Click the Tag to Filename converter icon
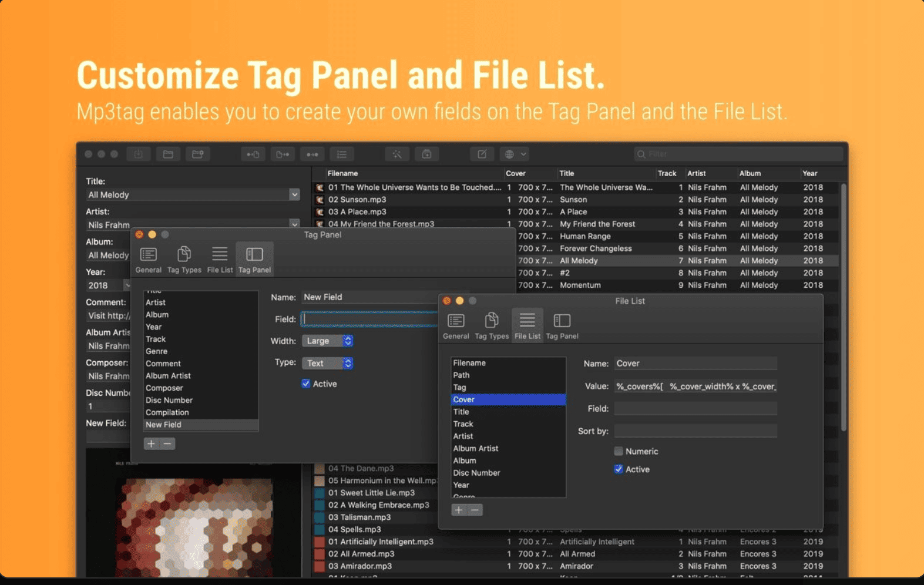Viewport: 924px width, 585px height. pyautogui.click(x=253, y=154)
